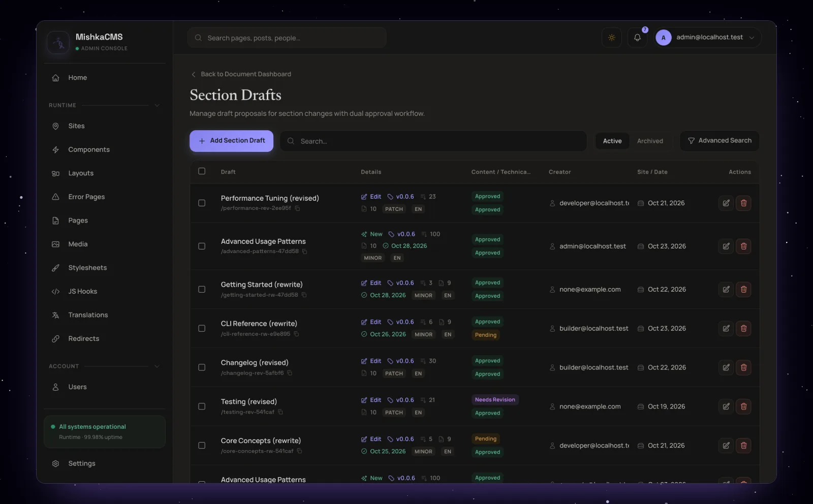Open JS Hooks in the sidebar

[105, 292]
